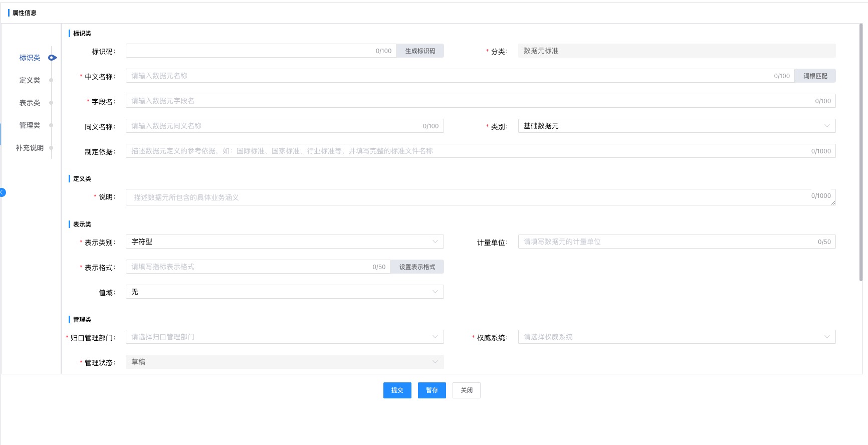Viewport: 868px width, 445px height.
Task: Open the 值域 dropdown
Action: tap(284, 292)
